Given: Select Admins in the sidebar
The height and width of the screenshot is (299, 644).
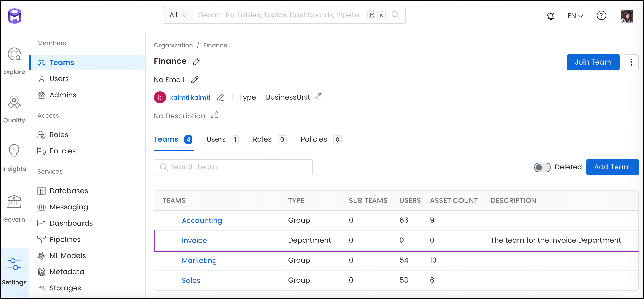Looking at the screenshot, I should pos(88,95).
